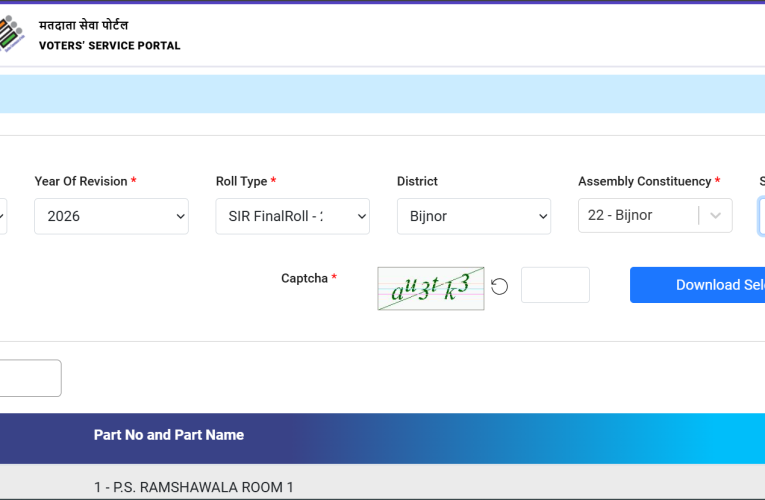Screen dimensions: 765x500
Task: Open the Year Of Revision dropdown
Action: pyautogui.click(x=111, y=216)
